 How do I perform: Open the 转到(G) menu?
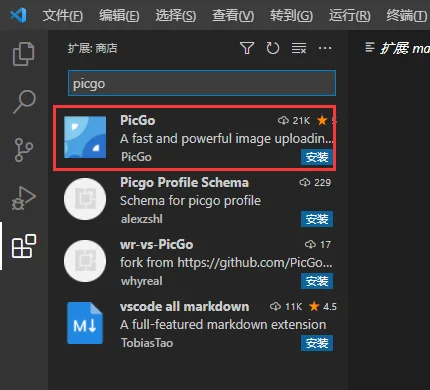point(291,15)
